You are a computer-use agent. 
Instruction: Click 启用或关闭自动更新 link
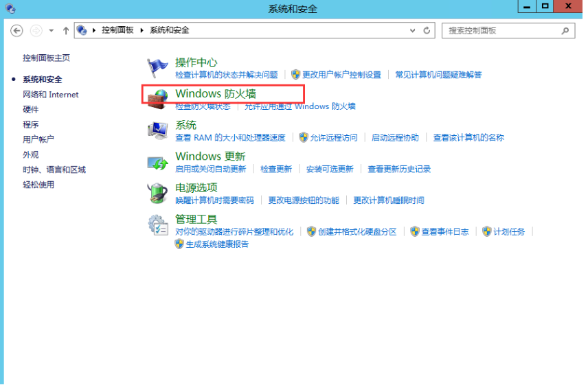211,169
